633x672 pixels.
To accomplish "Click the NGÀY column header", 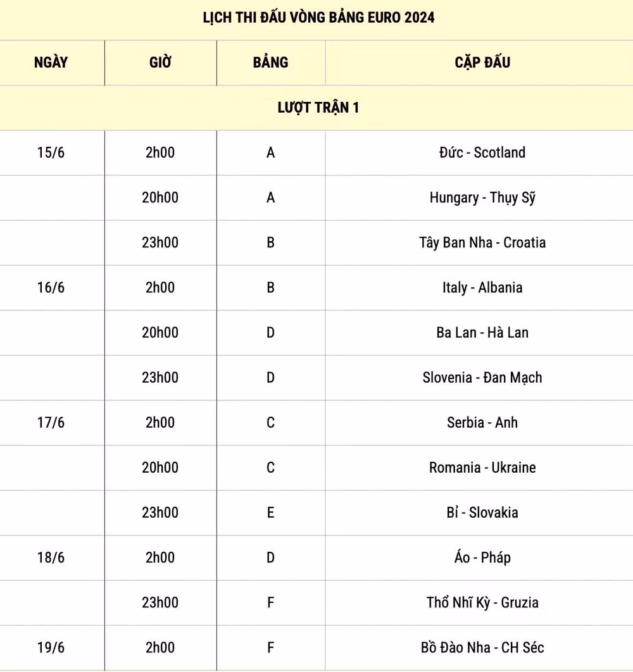I will pos(51,63).
